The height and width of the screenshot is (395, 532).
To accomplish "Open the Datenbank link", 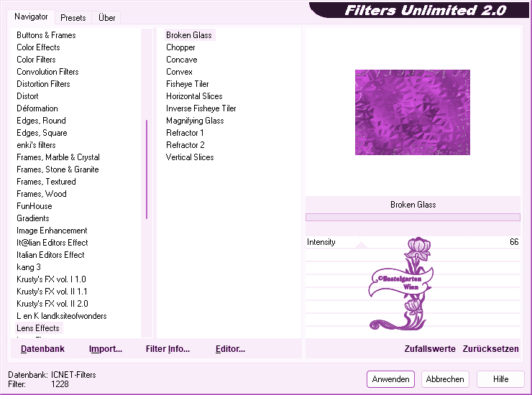I will [42, 349].
